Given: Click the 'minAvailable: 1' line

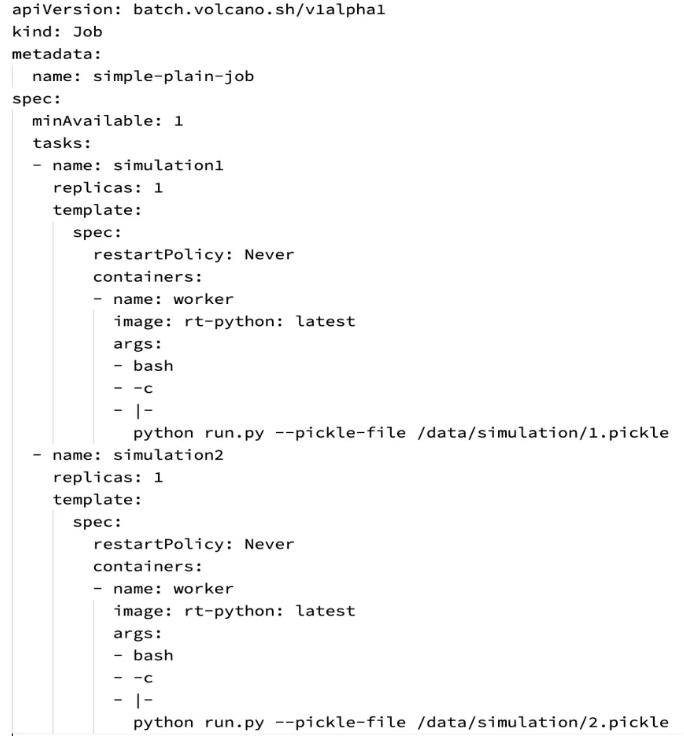Looking at the screenshot, I should pos(108,121).
